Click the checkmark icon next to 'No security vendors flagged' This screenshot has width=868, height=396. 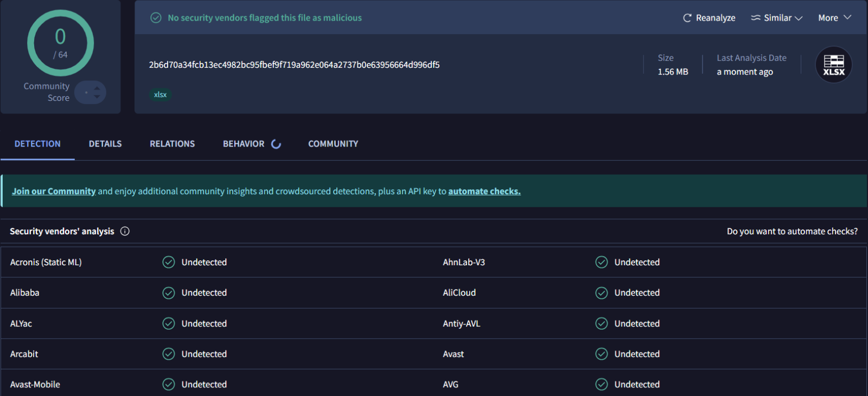[156, 18]
